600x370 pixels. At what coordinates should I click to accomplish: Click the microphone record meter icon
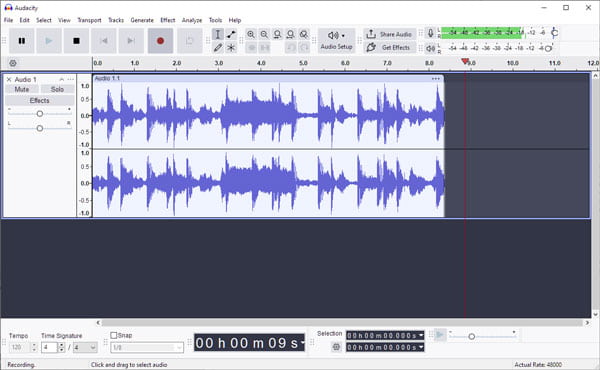point(430,33)
